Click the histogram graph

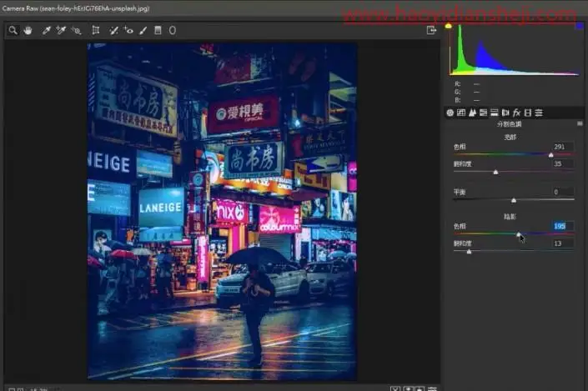click(x=515, y=50)
